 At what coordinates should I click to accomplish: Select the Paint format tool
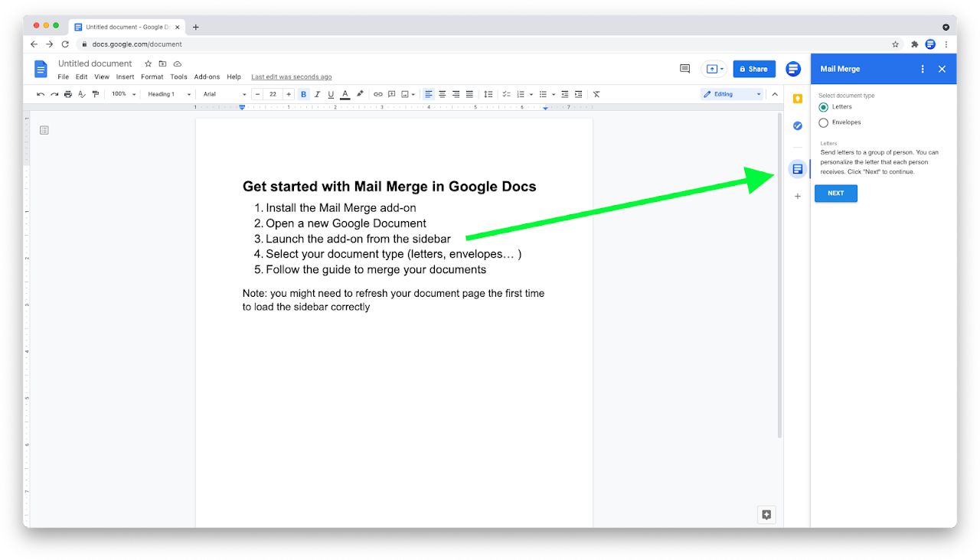click(95, 93)
